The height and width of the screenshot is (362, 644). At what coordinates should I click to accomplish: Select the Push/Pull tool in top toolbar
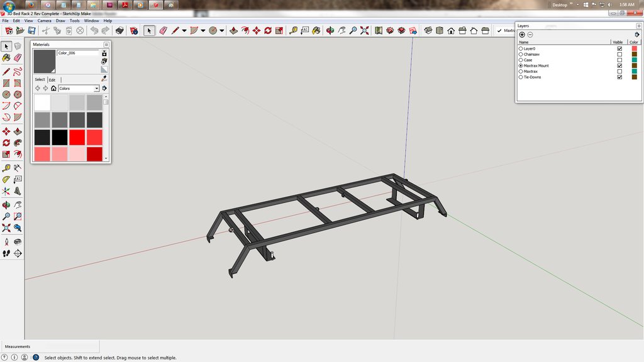coord(233,30)
